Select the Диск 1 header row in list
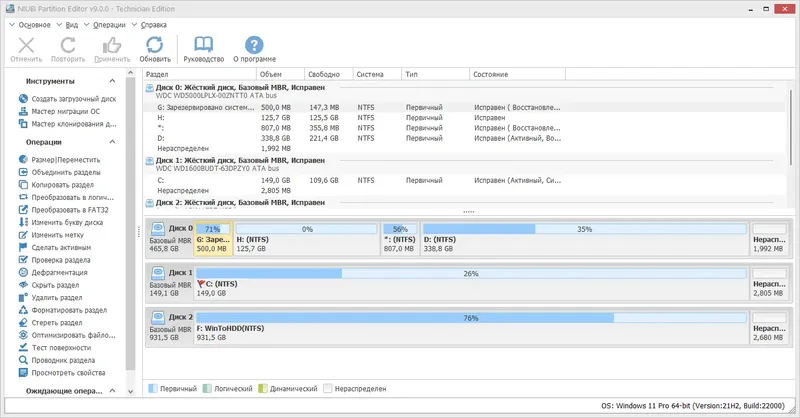This screenshot has width=800, height=418. (464, 164)
